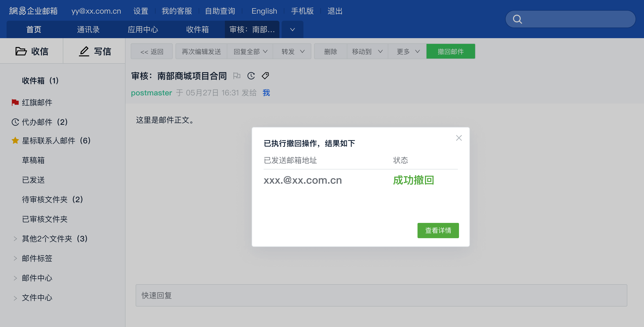Open the 更多 dropdown menu

408,52
